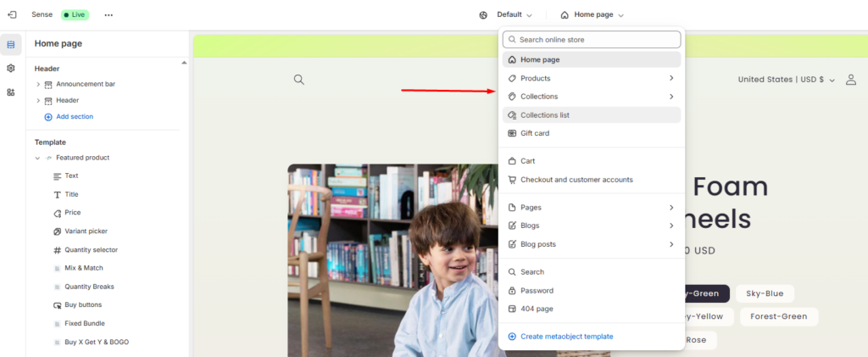Click Create metaobject template
This screenshot has height=357, width=868.
(x=566, y=337)
